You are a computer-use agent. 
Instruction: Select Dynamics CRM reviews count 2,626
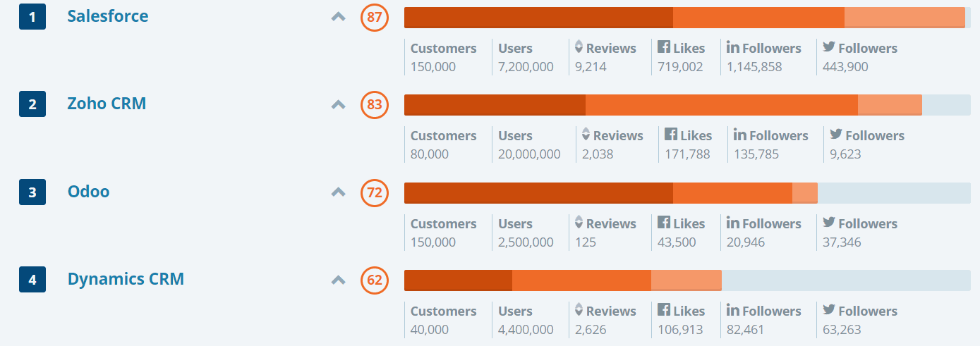pos(591,330)
